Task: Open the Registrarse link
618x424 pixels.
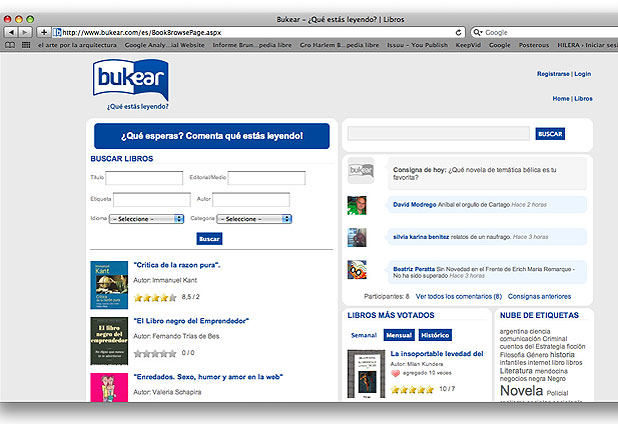Action: point(553,74)
